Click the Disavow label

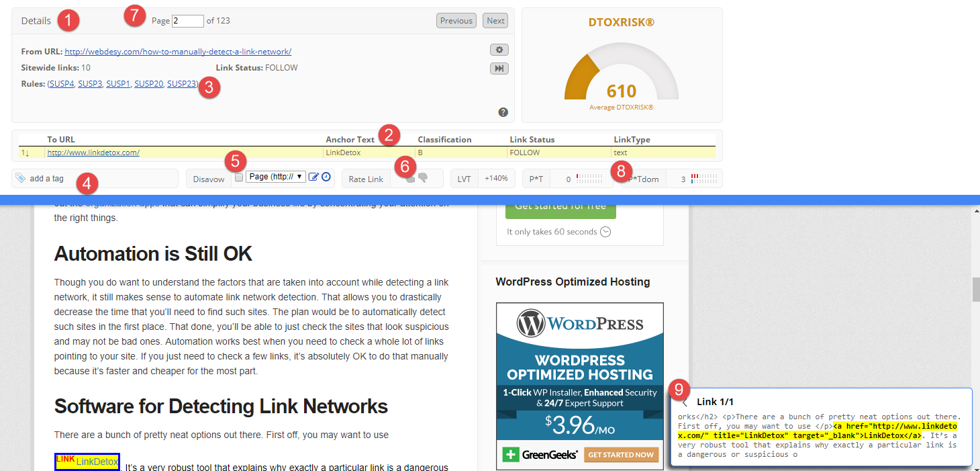tap(209, 179)
